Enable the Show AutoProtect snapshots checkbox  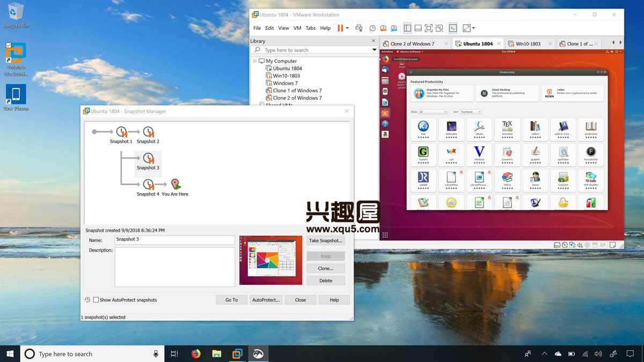[96, 300]
